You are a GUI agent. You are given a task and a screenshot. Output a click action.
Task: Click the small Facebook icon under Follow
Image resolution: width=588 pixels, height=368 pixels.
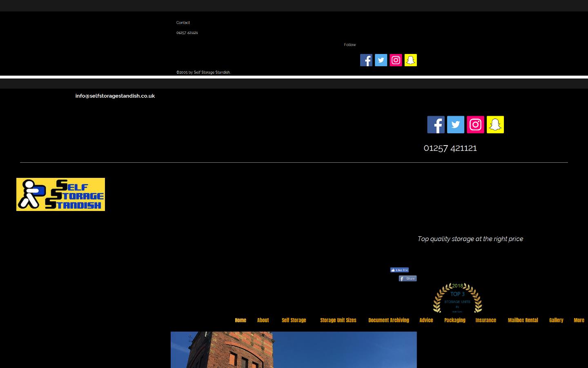point(366,60)
